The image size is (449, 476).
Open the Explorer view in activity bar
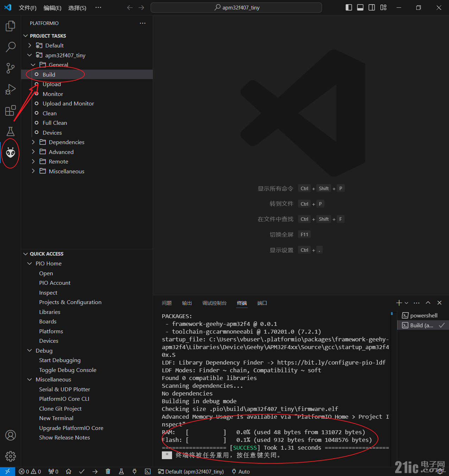[11, 26]
